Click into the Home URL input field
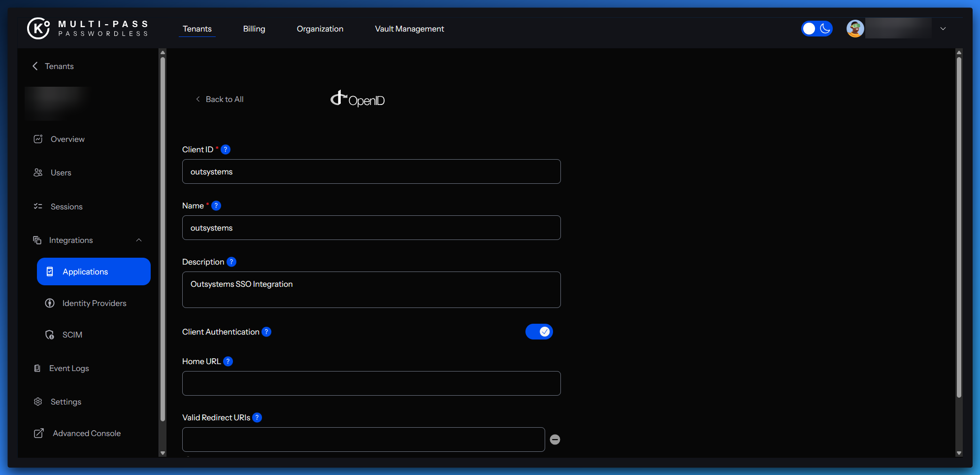 point(371,383)
